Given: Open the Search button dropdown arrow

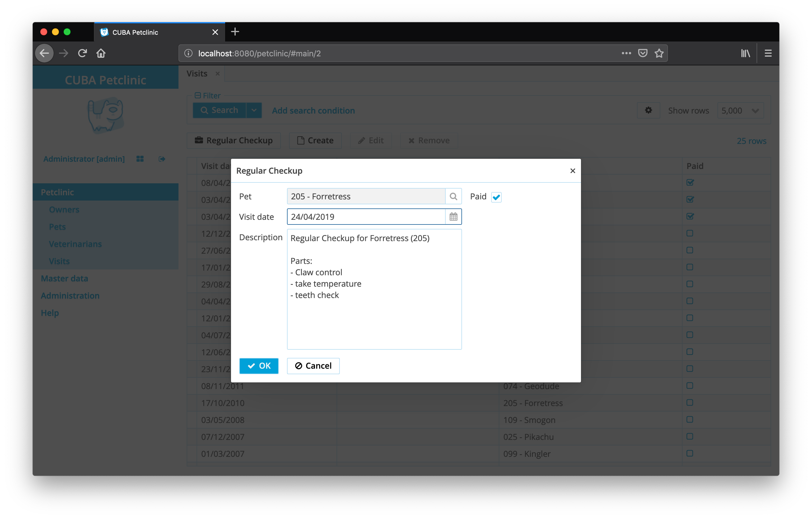Looking at the screenshot, I should [254, 110].
